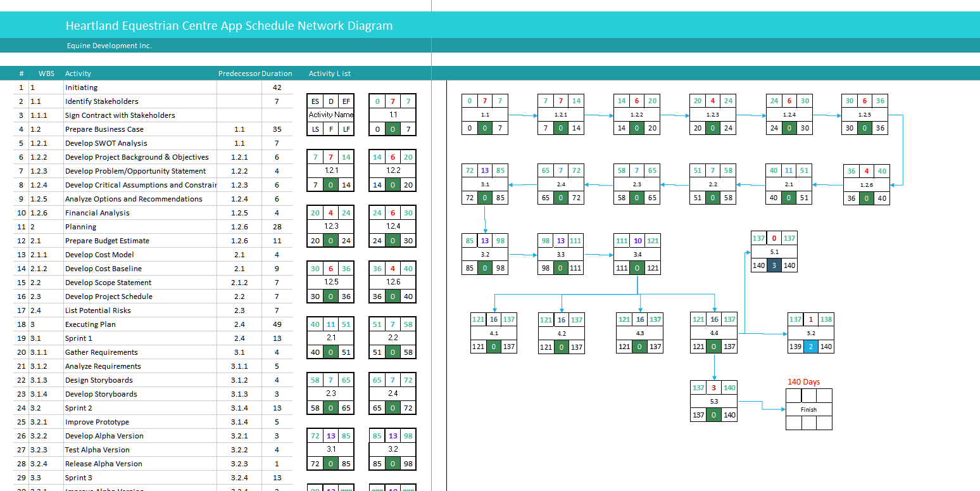Click the Finish node in the diagram
This screenshot has height=491, width=980.
click(x=808, y=409)
